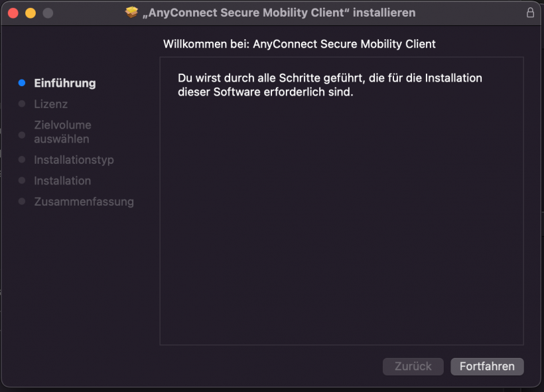Click the dot beside Zusammenfassung
Image resolution: width=544 pixels, height=392 pixels.
[x=22, y=202]
